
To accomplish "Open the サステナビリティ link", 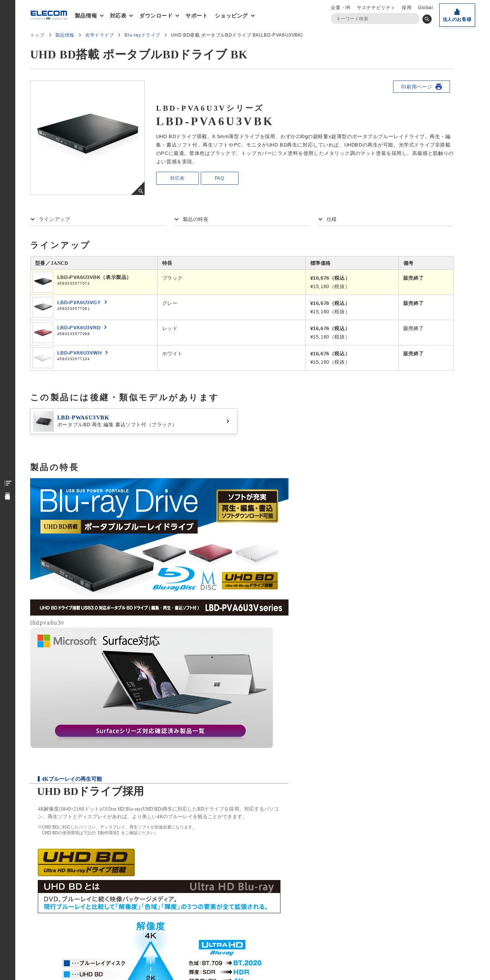I will pos(376,8).
